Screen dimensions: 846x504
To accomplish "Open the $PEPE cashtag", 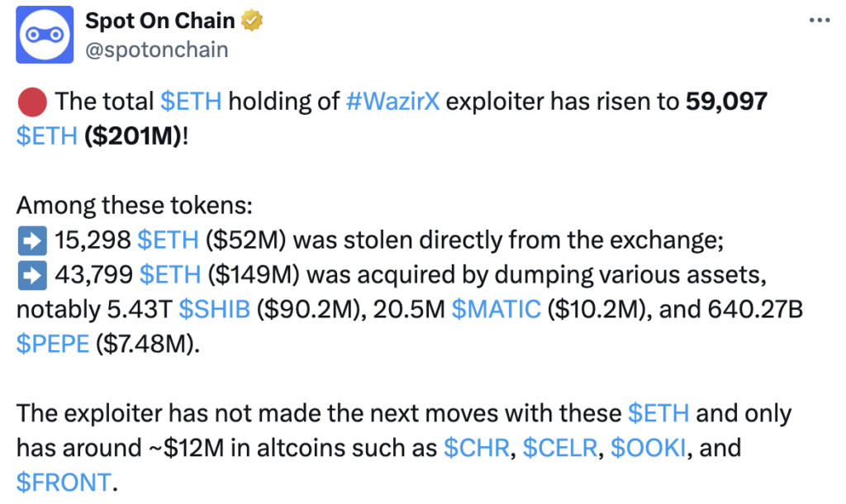I will 53,344.
